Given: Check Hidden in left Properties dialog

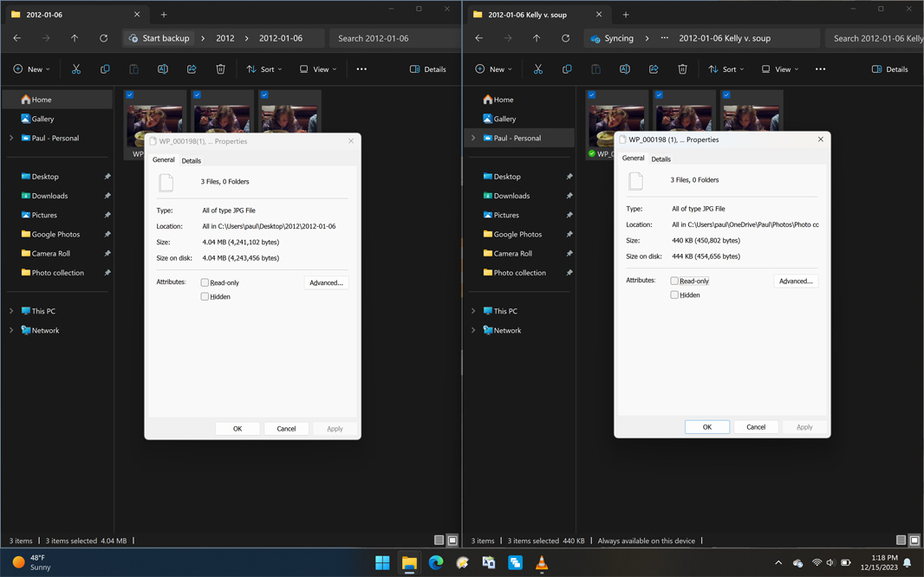Looking at the screenshot, I should tap(205, 297).
